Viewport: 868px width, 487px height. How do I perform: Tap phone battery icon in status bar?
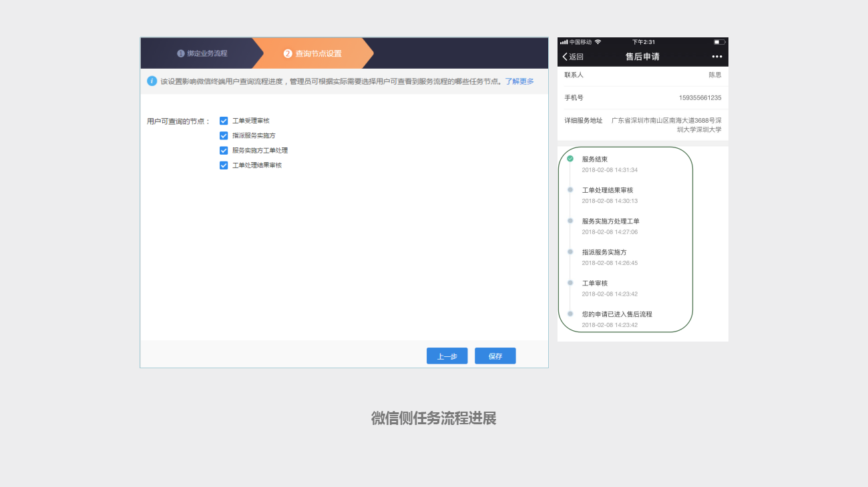pyautogui.click(x=719, y=42)
